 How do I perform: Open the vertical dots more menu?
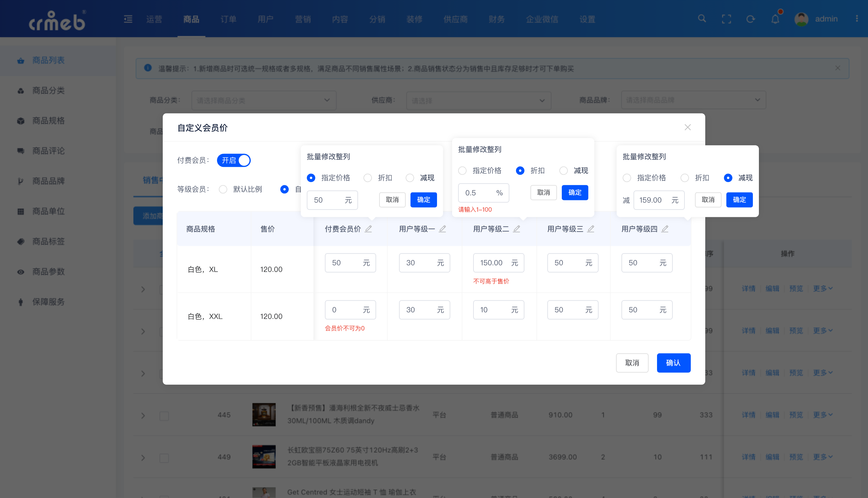pyautogui.click(x=857, y=18)
